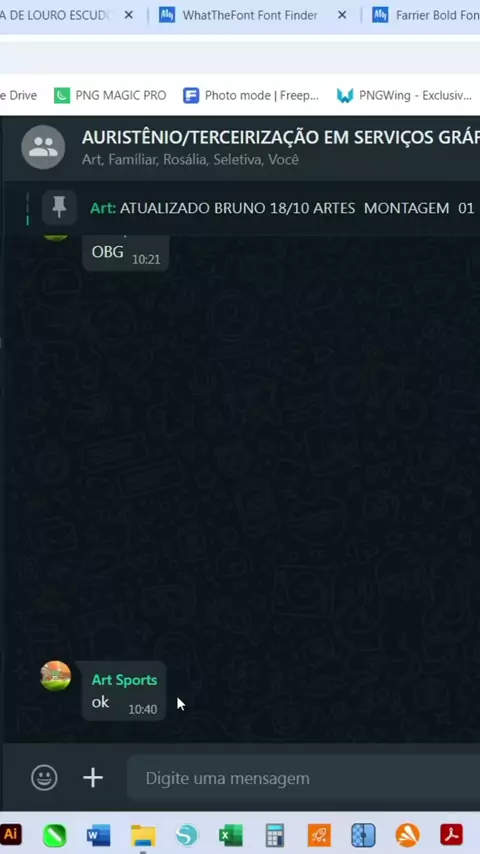Launch Microsoft Word from taskbar
The height and width of the screenshot is (854, 480).
click(x=99, y=835)
